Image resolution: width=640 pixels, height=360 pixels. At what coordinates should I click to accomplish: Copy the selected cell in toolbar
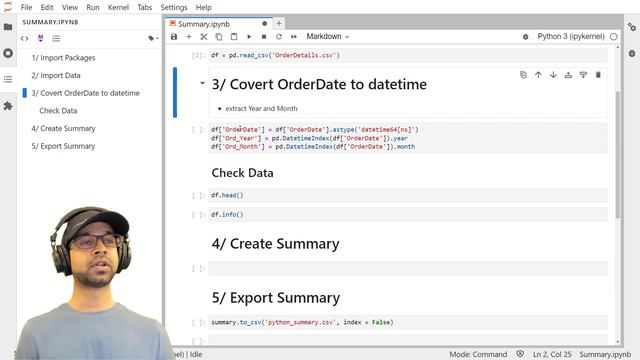click(219, 37)
